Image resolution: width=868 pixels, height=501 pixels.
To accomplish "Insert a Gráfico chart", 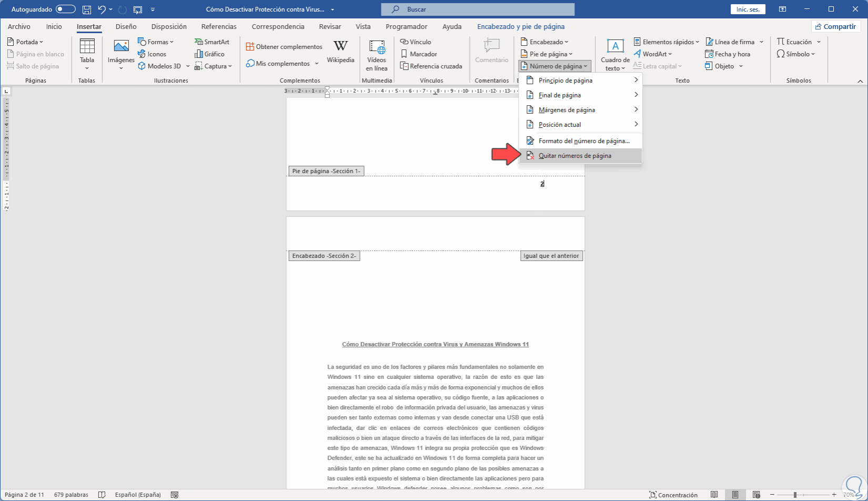I will 209,54.
